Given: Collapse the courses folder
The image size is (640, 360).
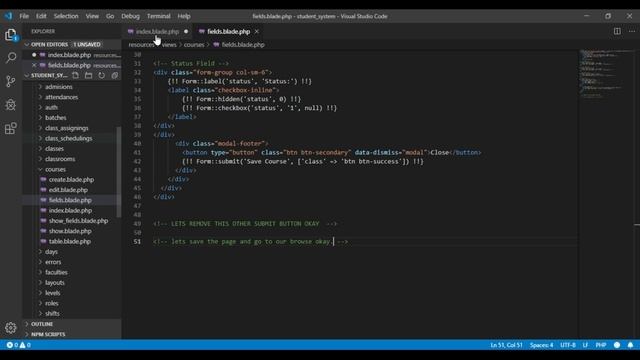Looking at the screenshot, I should 55,169.
